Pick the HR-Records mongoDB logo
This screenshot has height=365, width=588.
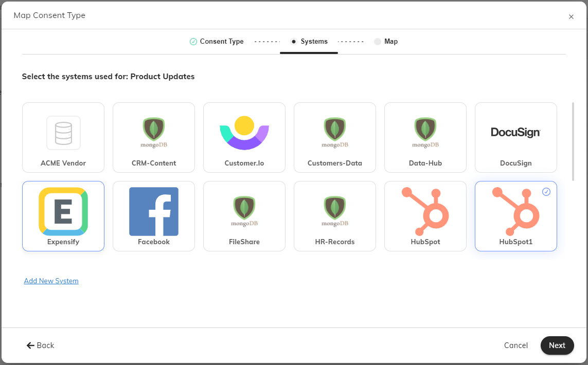tap(335, 211)
